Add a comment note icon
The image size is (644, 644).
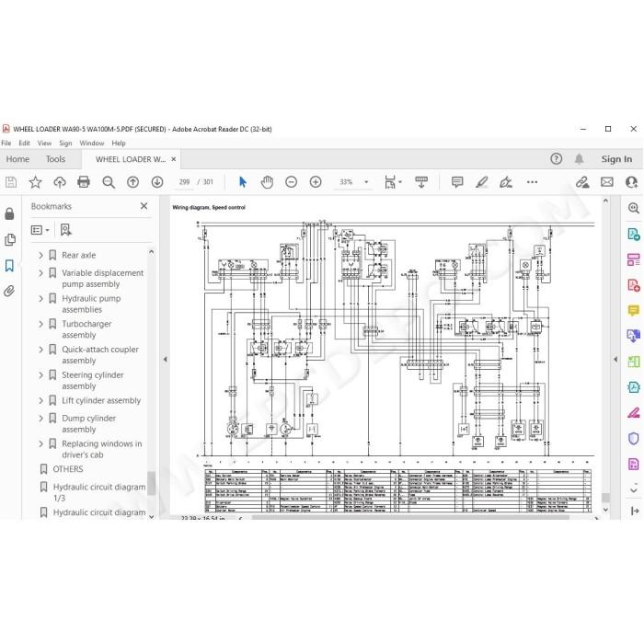coord(457,182)
